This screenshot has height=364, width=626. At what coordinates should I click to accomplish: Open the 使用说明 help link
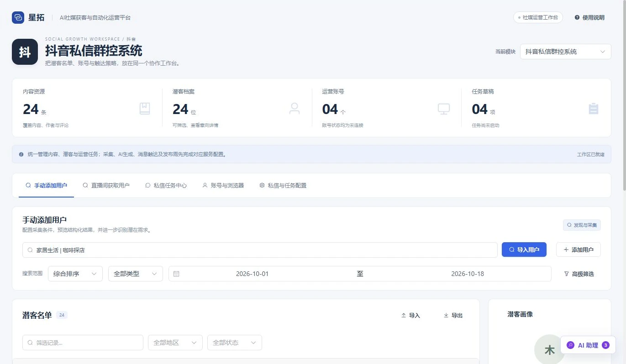tap(589, 17)
